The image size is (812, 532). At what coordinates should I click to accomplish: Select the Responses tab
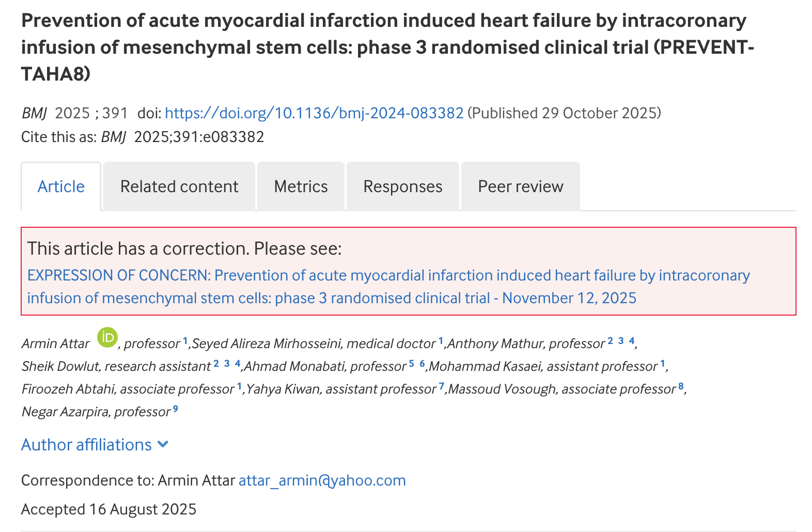point(402,186)
